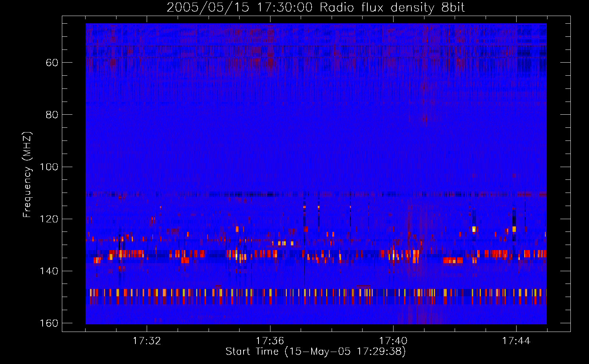The height and width of the screenshot is (364, 589).
Task: Click the 140 MHz frequency tick label
Action: [x=49, y=271]
